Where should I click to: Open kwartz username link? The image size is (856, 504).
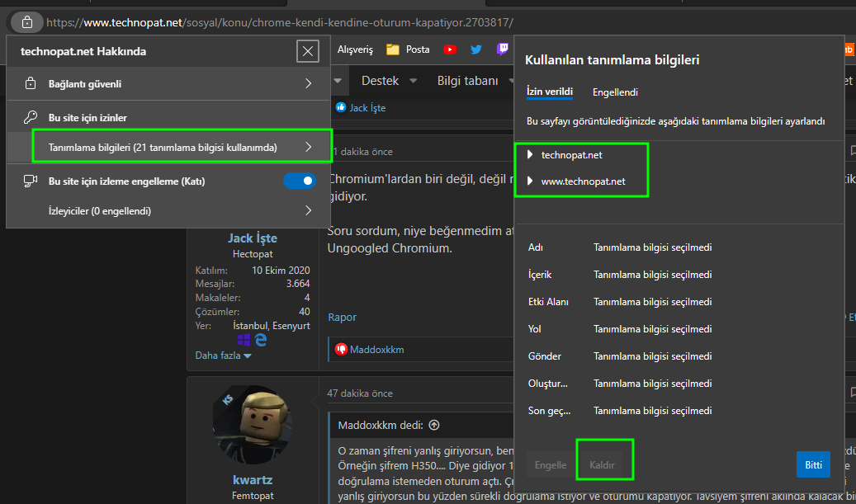[x=253, y=480]
